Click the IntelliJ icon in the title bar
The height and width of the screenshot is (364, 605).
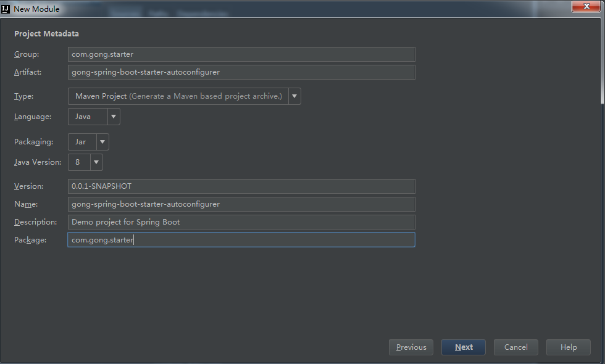pyautogui.click(x=6, y=9)
